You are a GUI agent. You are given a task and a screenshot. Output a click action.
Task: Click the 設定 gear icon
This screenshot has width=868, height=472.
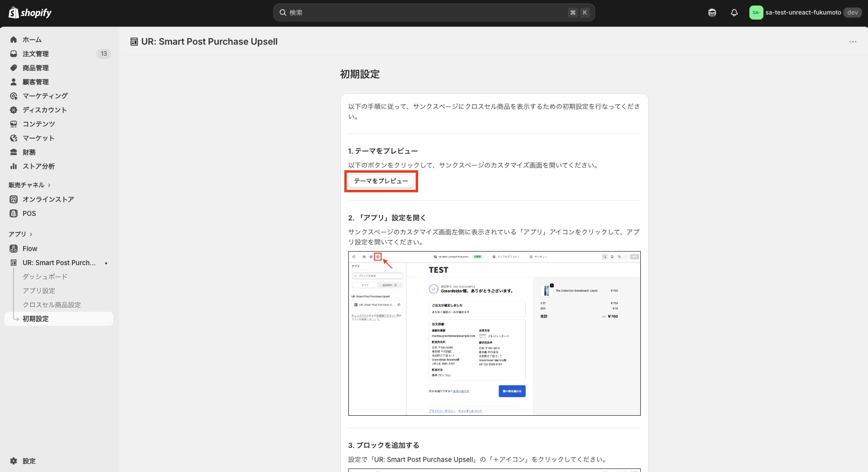click(x=14, y=461)
